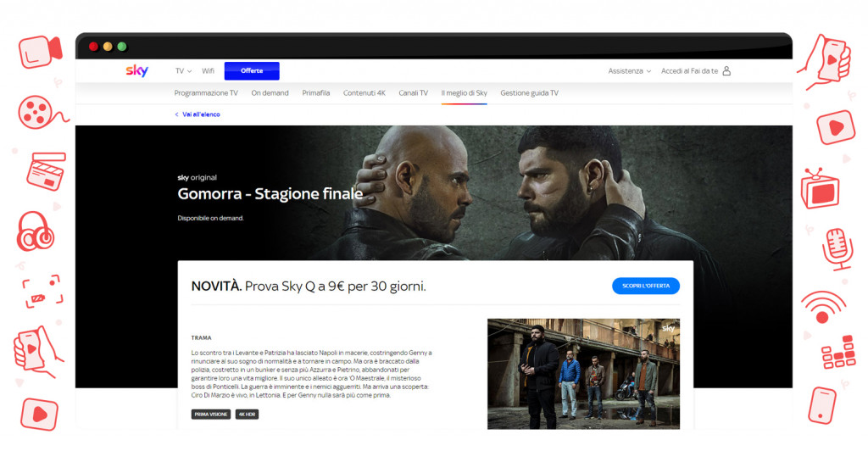Expand the Assistenza dropdown
Image resolution: width=868 pixels, height=462 pixels.
[630, 71]
